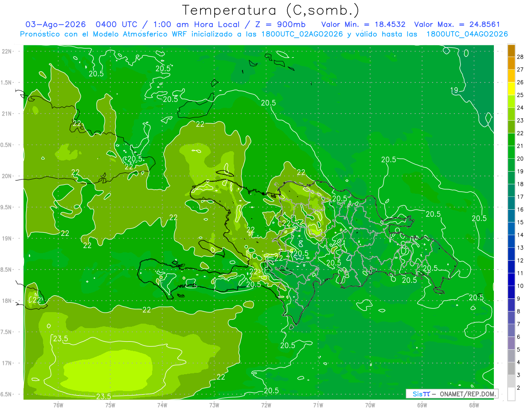
Task: Click "Valor Min. = 18.4532" readout
Action: [x=363, y=25]
